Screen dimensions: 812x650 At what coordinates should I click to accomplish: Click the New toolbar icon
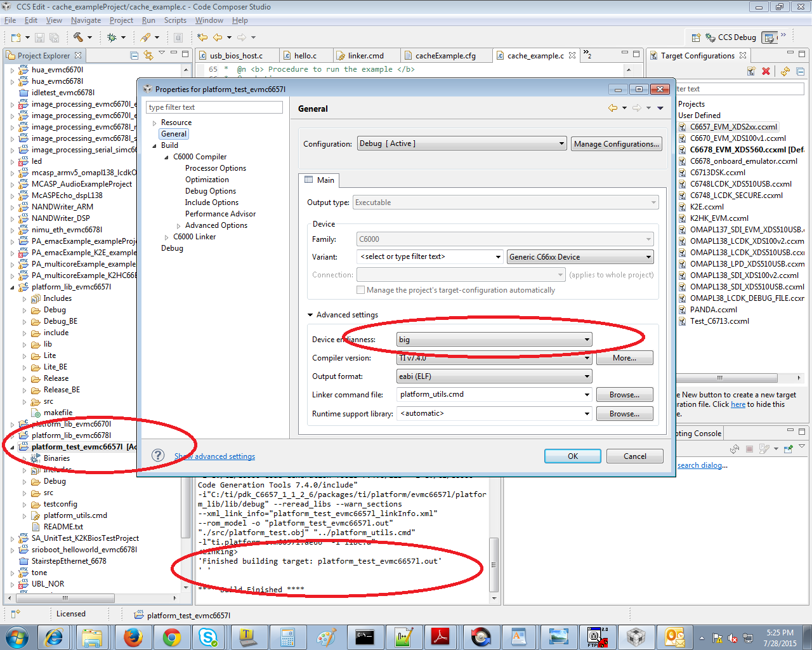click(x=16, y=37)
